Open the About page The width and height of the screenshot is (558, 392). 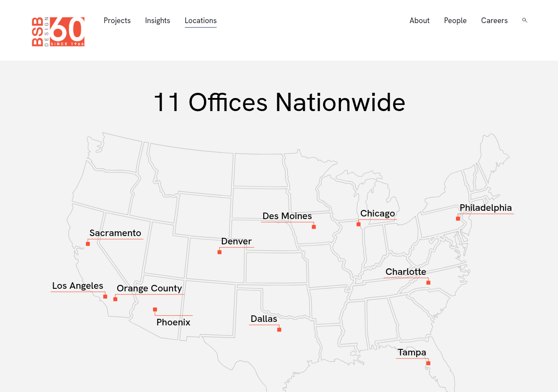tap(419, 20)
